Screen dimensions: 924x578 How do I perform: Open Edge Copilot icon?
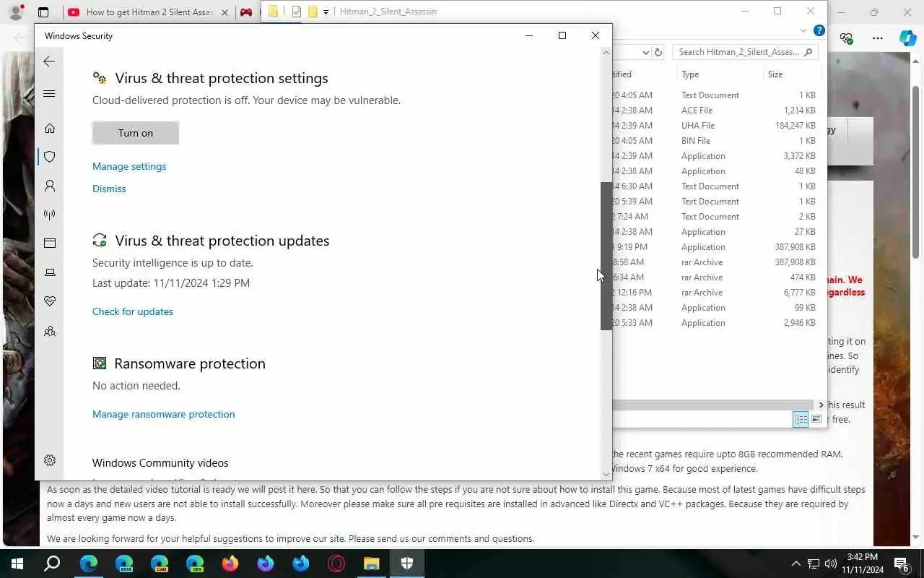[908, 38]
